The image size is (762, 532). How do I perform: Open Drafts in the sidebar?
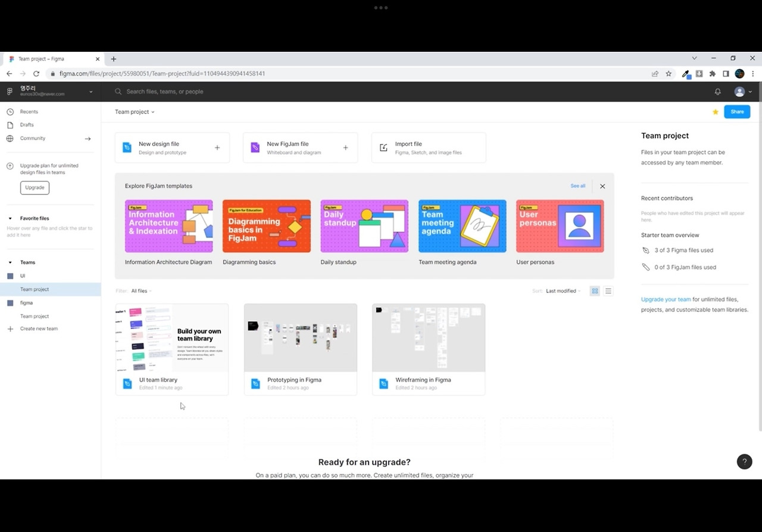[x=27, y=125]
